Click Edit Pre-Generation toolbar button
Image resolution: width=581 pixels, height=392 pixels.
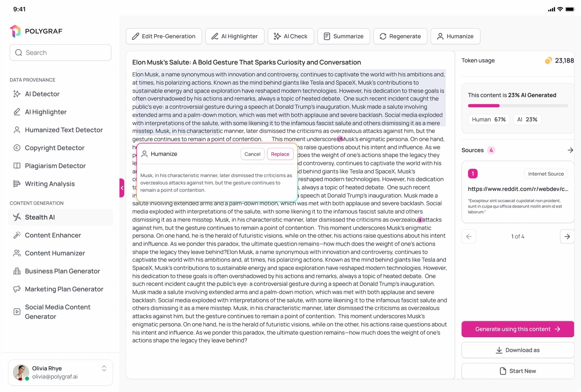pos(164,36)
